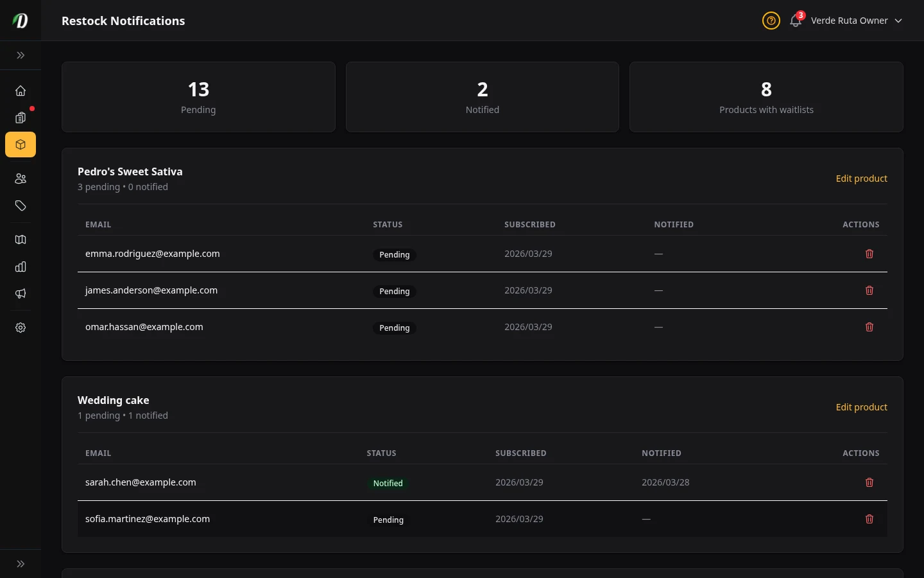924x578 pixels.
Task: Open the Analytics bar chart icon
Action: click(x=21, y=267)
